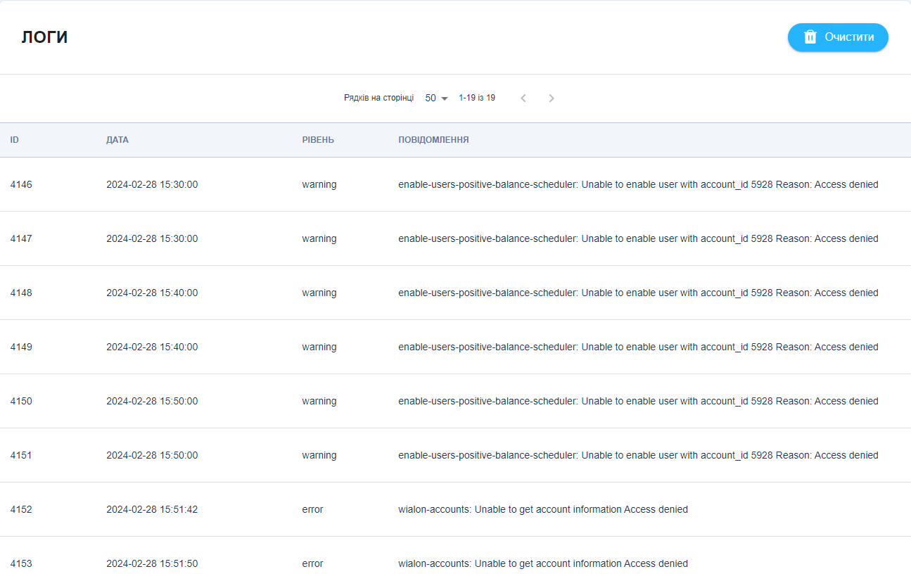The width and height of the screenshot is (911, 588).
Task: Click the 'Рядків на сторінці' label
Action: pos(378,98)
